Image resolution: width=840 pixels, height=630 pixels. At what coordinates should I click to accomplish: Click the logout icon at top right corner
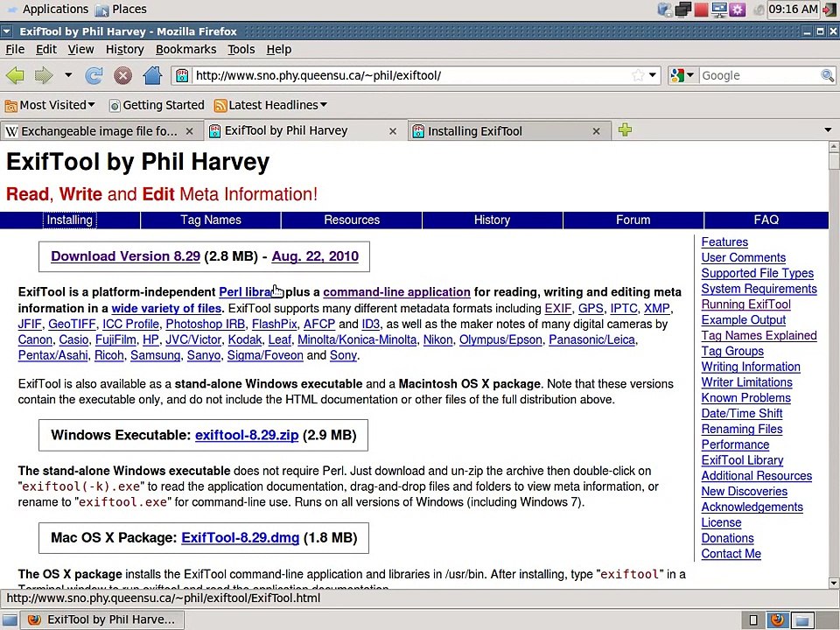(x=829, y=9)
